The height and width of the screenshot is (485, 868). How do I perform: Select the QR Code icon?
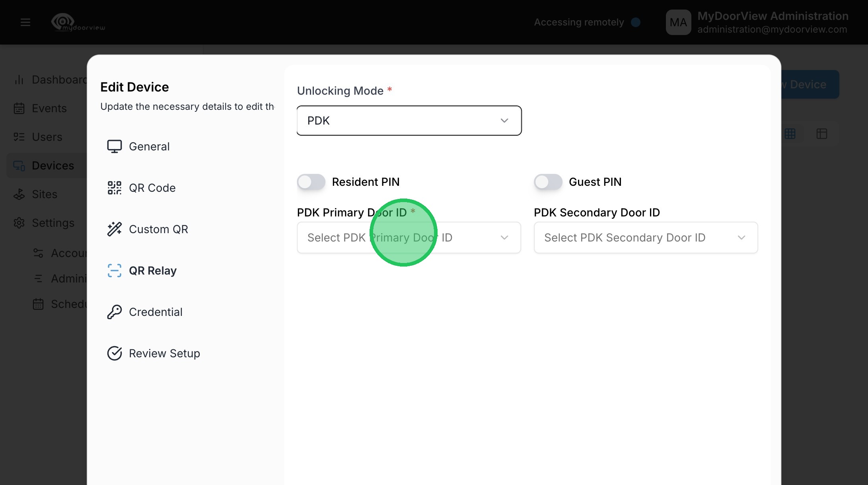[114, 188]
